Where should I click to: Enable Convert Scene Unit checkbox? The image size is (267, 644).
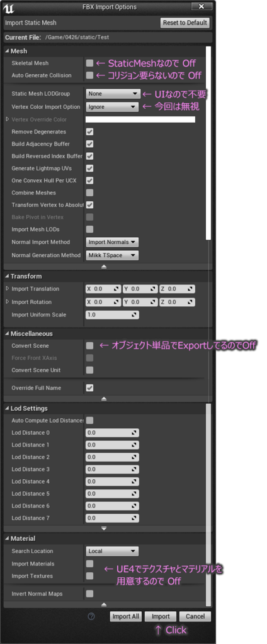(89, 370)
